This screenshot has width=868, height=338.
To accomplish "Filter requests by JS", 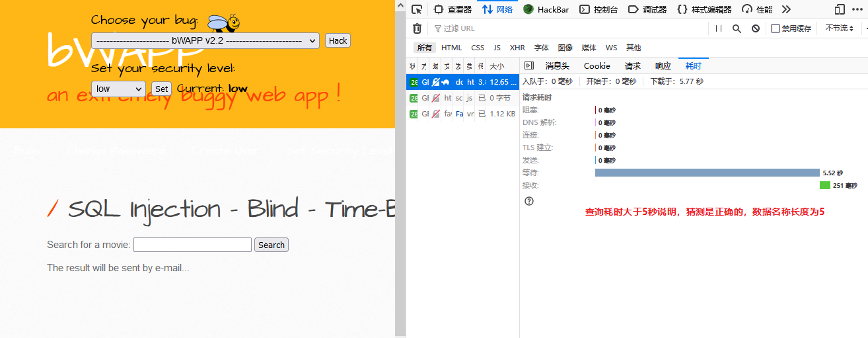I will [497, 48].
